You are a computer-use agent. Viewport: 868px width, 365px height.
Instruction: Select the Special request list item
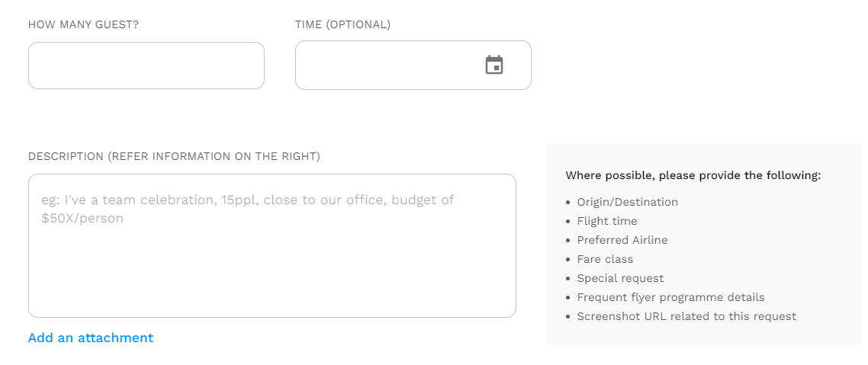(620, 278)
